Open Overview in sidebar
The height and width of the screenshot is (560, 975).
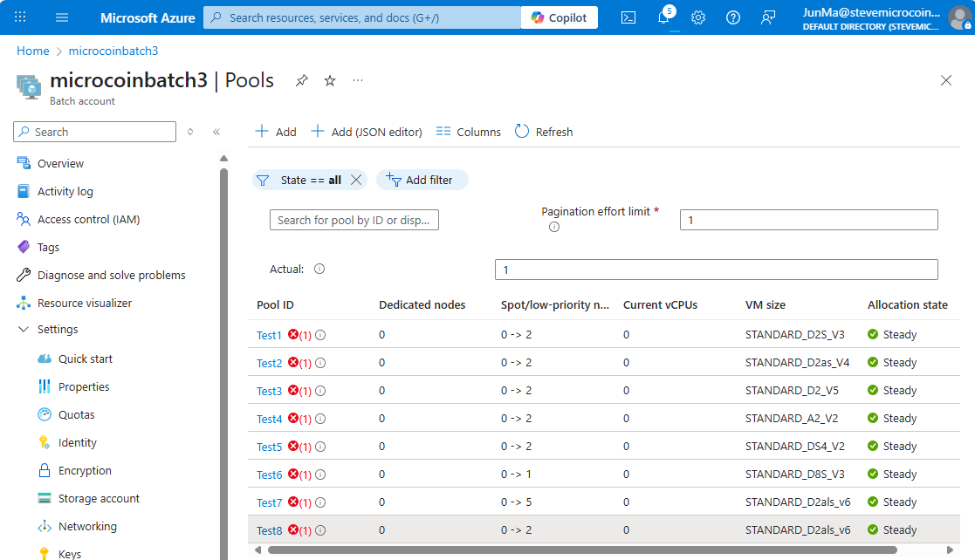point(60,163)
